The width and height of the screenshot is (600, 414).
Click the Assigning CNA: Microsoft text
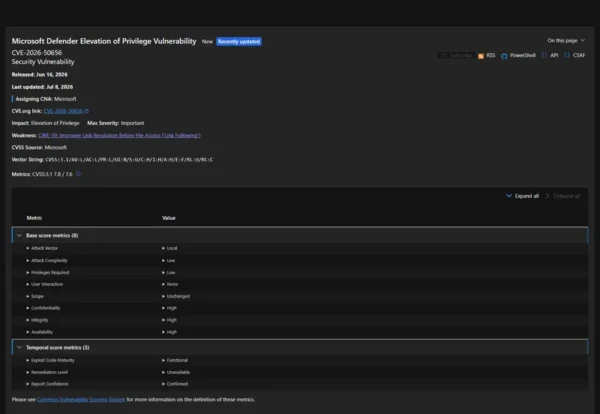click(46, 99)
